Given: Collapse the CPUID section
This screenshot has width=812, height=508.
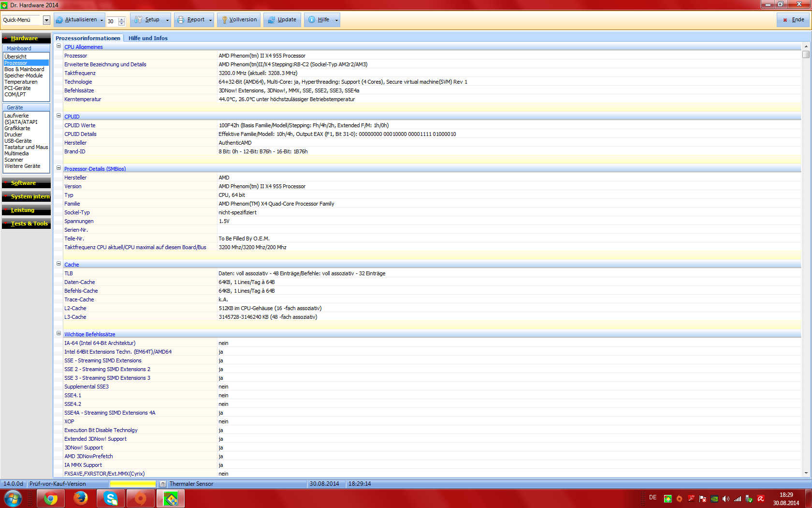Looking at the screenshot, I should pos(59,116).
